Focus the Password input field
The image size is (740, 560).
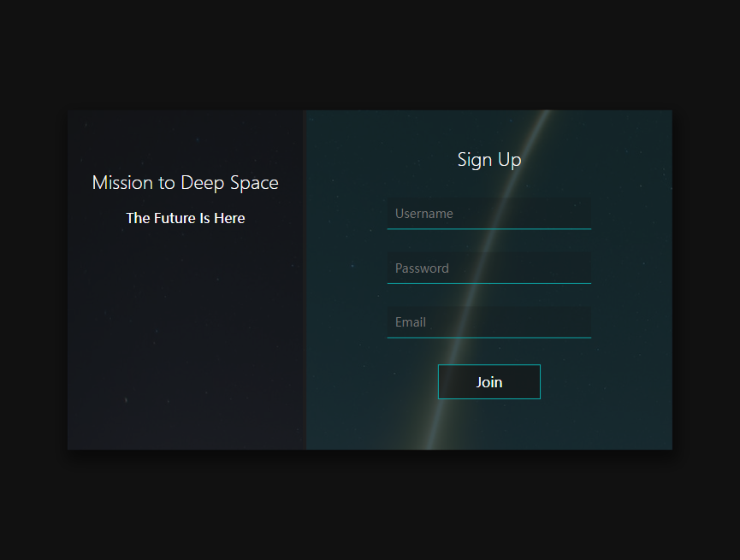[x=489, y=268]
